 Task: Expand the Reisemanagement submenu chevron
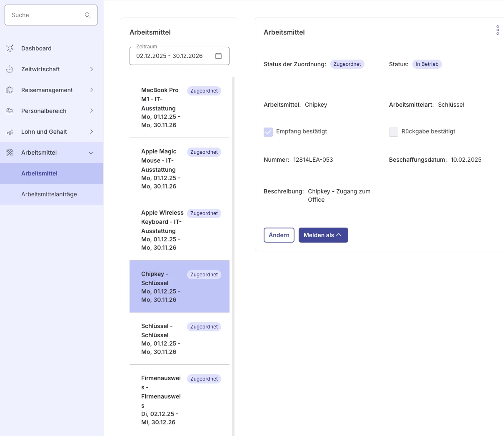tap(92, 90)
